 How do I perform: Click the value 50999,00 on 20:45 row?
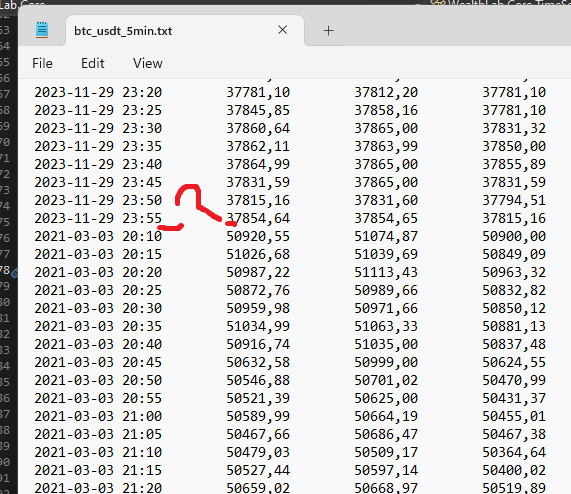(x=386, y=362)
